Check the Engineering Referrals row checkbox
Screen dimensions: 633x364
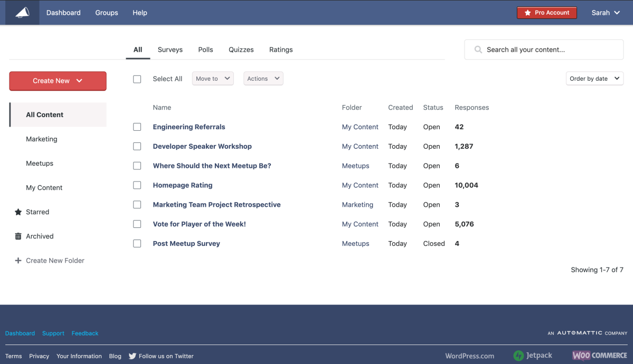point(137,127)
